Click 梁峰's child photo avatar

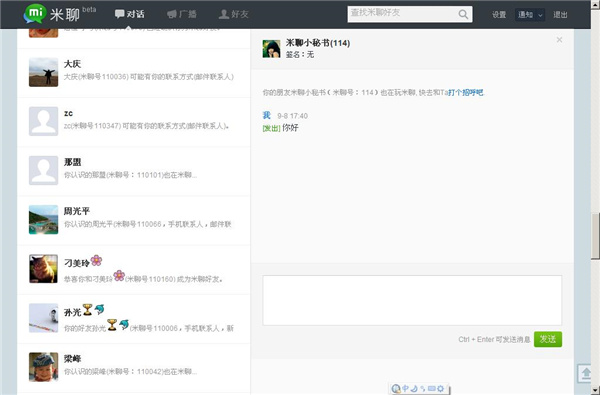(44, 367)
